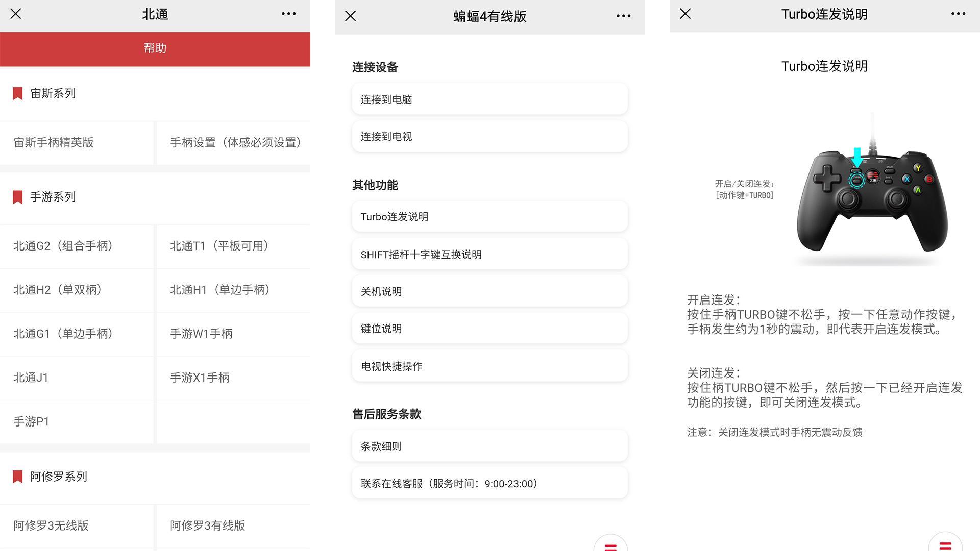Tap the floating circle menu button on 蝙蝠4有线版 page
The image size is (980, 551).
610,547
